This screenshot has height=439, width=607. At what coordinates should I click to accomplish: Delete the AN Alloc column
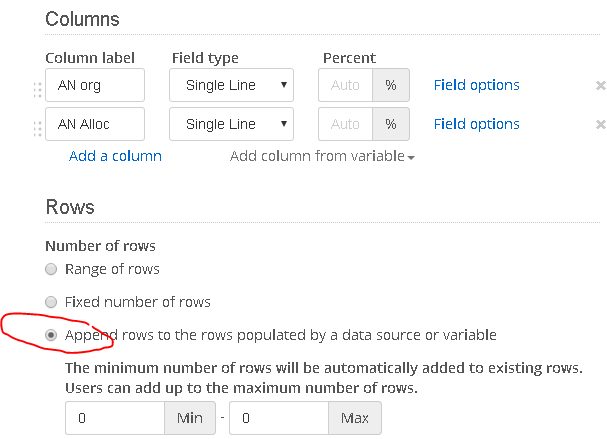tap(600, 125)
